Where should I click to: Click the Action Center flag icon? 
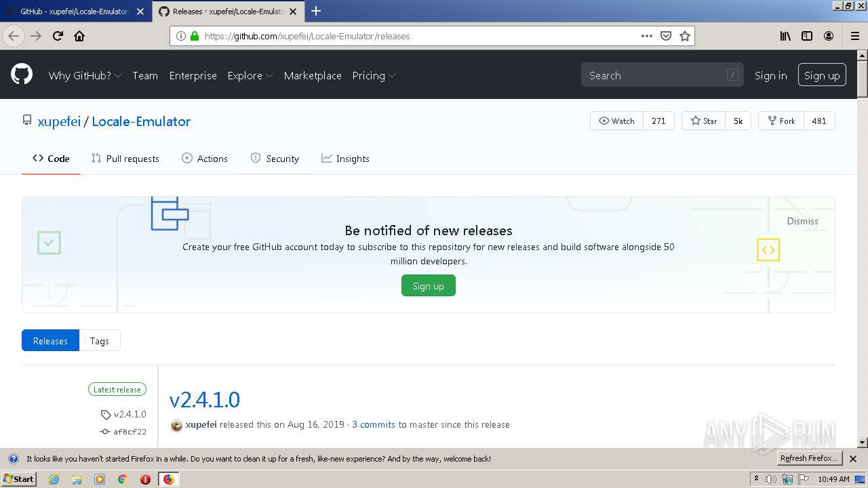[804, 479]
